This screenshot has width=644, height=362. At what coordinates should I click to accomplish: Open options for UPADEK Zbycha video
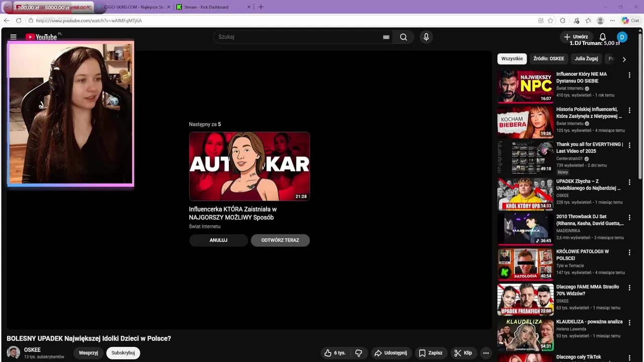click(629, 183)
